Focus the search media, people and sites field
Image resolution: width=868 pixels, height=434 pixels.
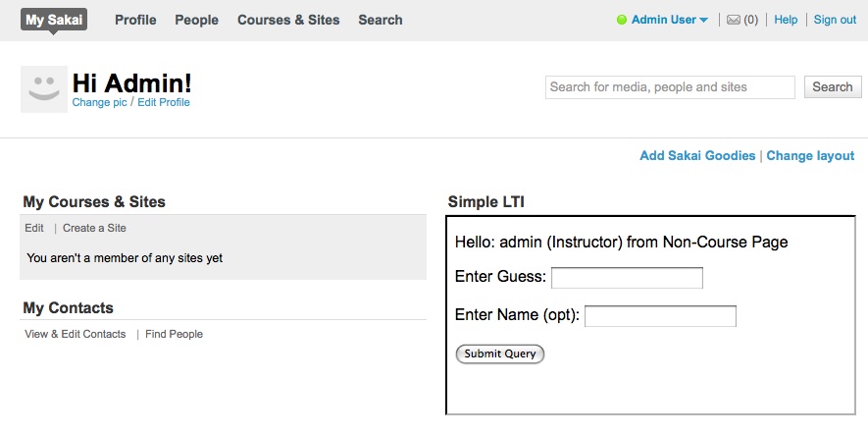tap(670, 87)
